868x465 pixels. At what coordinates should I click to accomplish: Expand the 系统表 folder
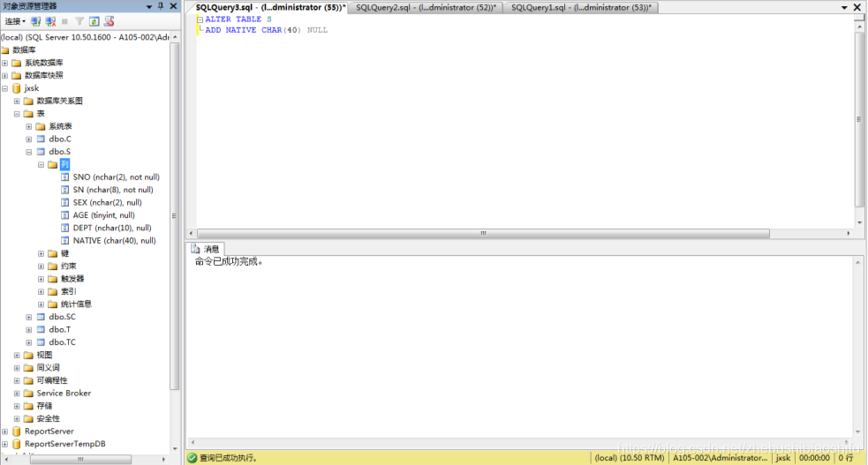29,126
